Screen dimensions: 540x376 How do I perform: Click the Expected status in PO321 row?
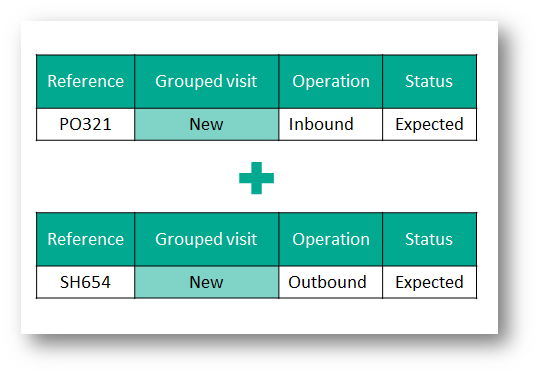point(429,124)
